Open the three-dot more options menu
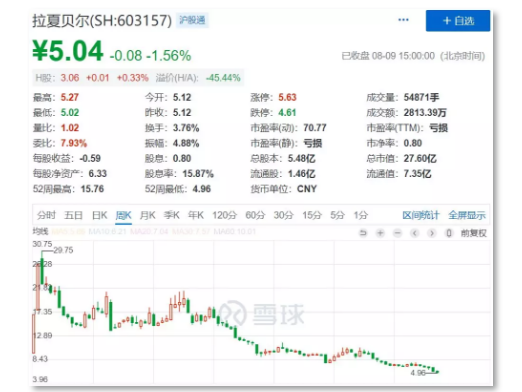 tap(403, 20)
